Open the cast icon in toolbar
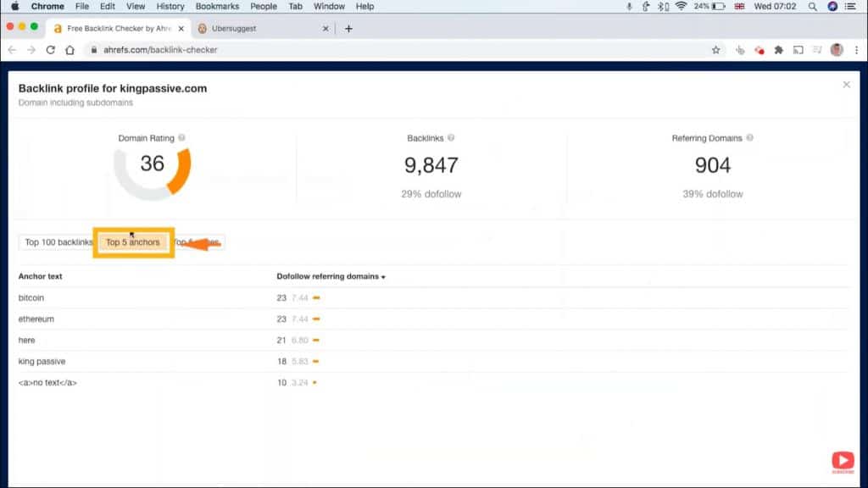Viewport: 868px width, 488px height. click(798, 50)
